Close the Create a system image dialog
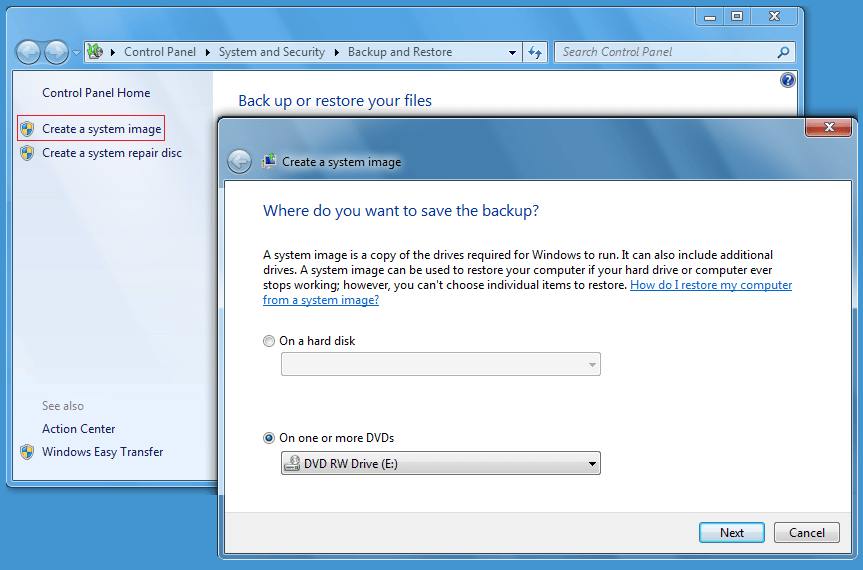Image resolution: width=863 pixels, height=570 pixels. 828,127
